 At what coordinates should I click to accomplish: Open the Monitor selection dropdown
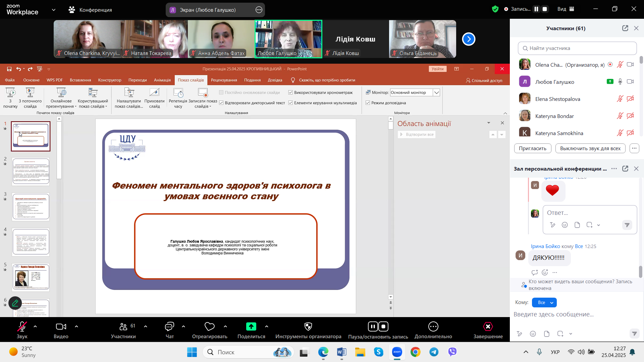point(436,93)
